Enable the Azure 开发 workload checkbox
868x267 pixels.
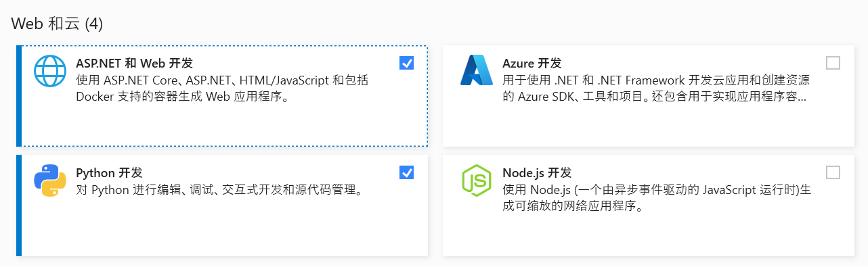pyautogui.click(x=833, y=63)
